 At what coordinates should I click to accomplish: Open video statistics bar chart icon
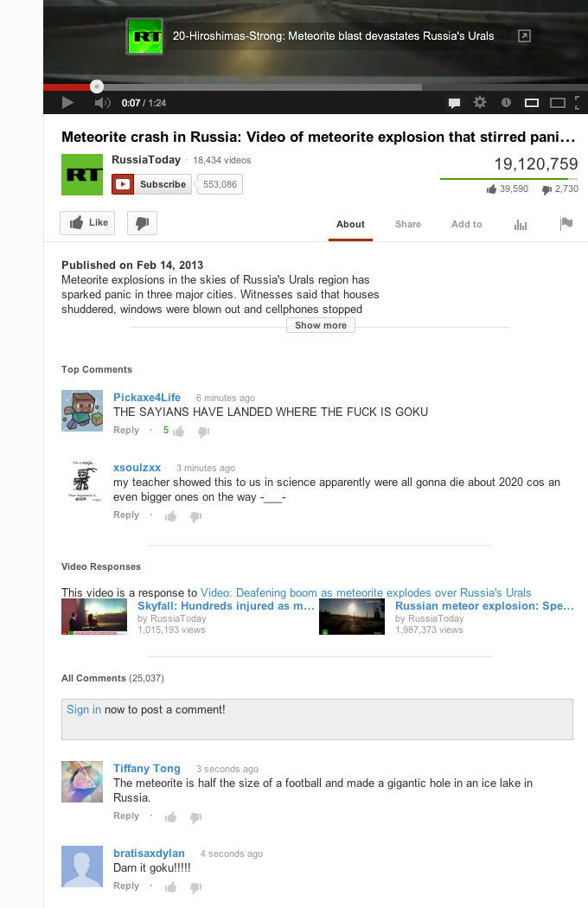pyautogui.click(x=521, y=225)
